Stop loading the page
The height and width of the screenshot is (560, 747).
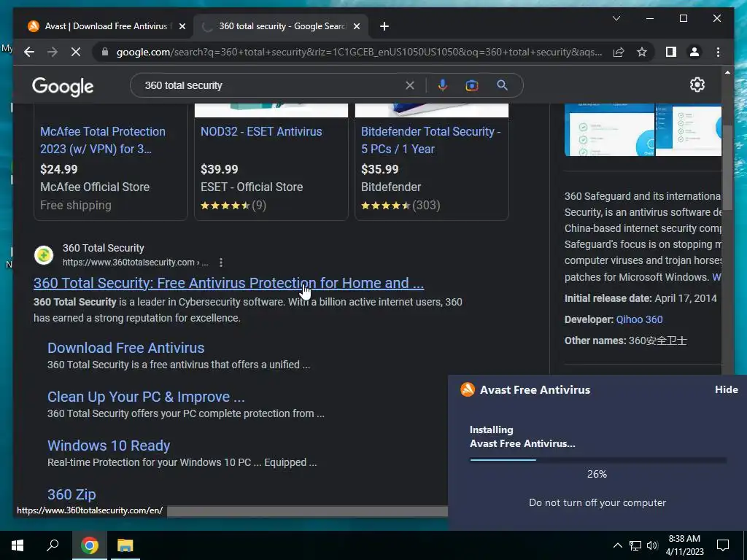(76, 52)
